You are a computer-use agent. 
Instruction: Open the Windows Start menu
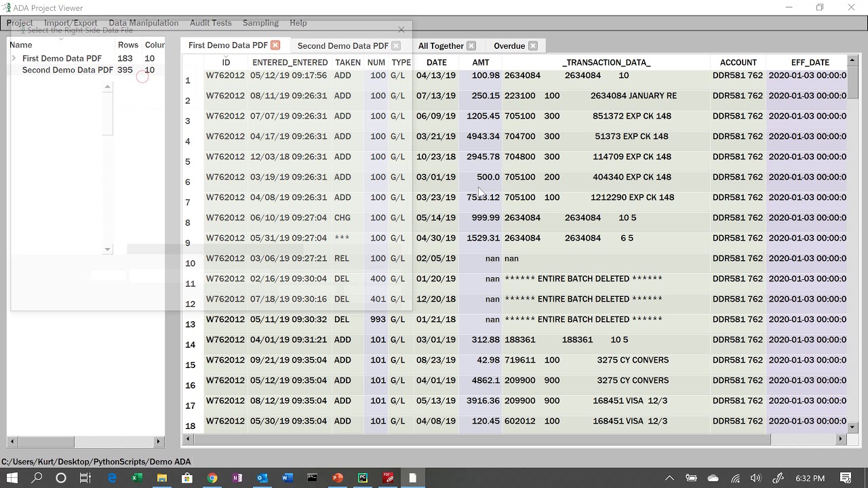[x=13, y=478]
